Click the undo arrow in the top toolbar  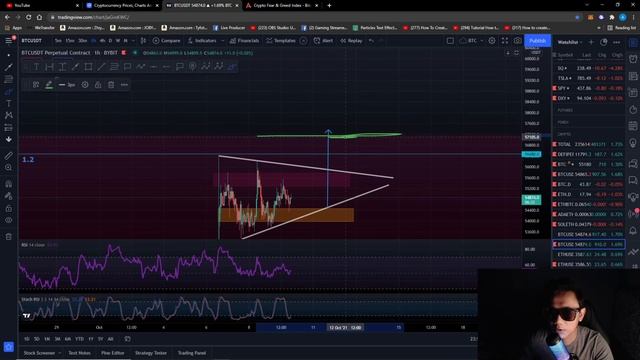coord(371,41)
